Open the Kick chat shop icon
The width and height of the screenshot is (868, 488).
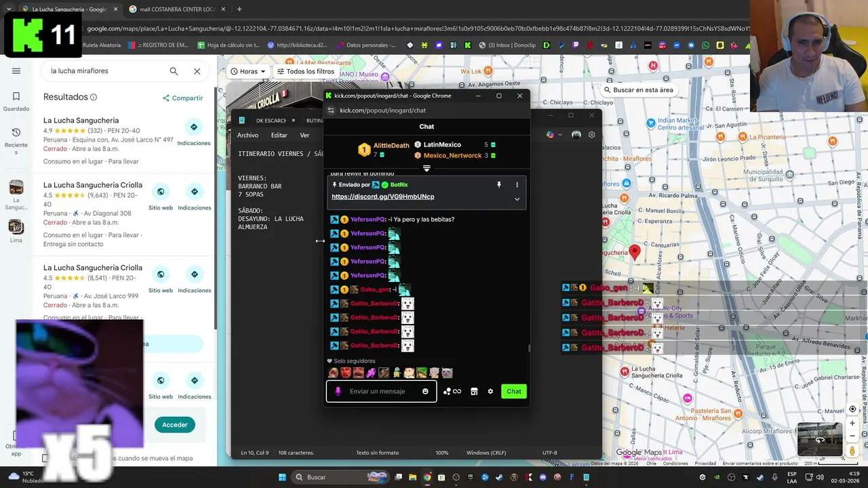474,391
